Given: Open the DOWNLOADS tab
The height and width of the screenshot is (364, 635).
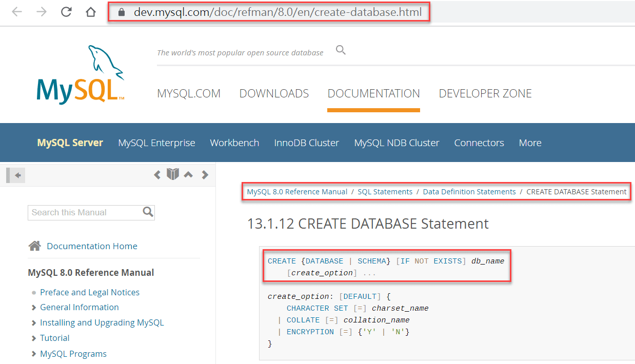Looking at the screenshot, I should click(x=274, y=94).
